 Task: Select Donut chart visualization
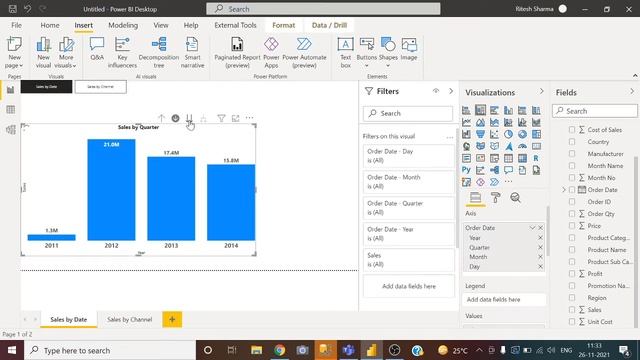coord(522,134)
